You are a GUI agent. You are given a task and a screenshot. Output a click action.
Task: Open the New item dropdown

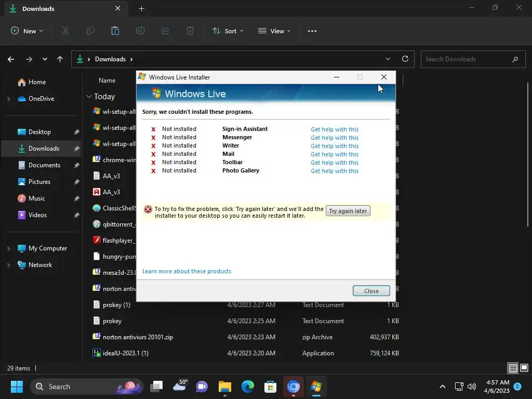tap(27, 31)
